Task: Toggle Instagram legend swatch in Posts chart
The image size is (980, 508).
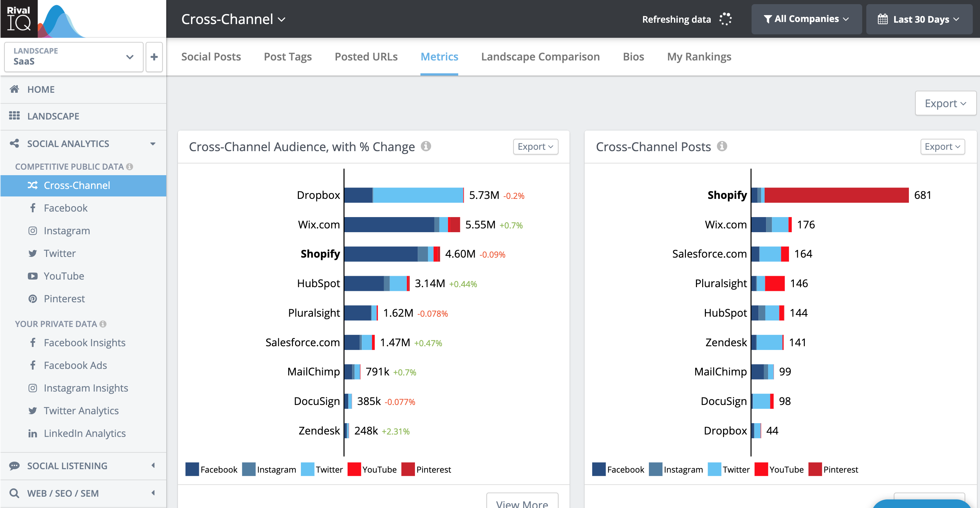Action: click(x=655, y=469)
